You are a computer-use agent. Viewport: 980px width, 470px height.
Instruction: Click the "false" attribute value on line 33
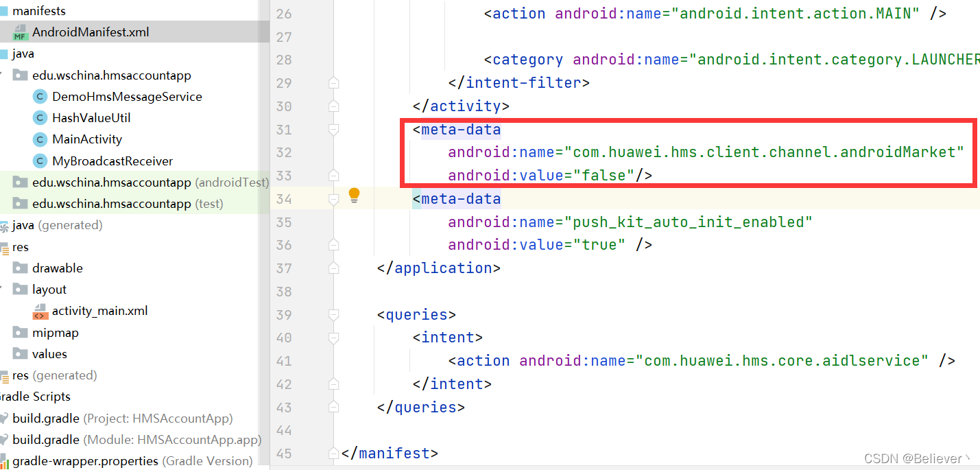(604, 176)
